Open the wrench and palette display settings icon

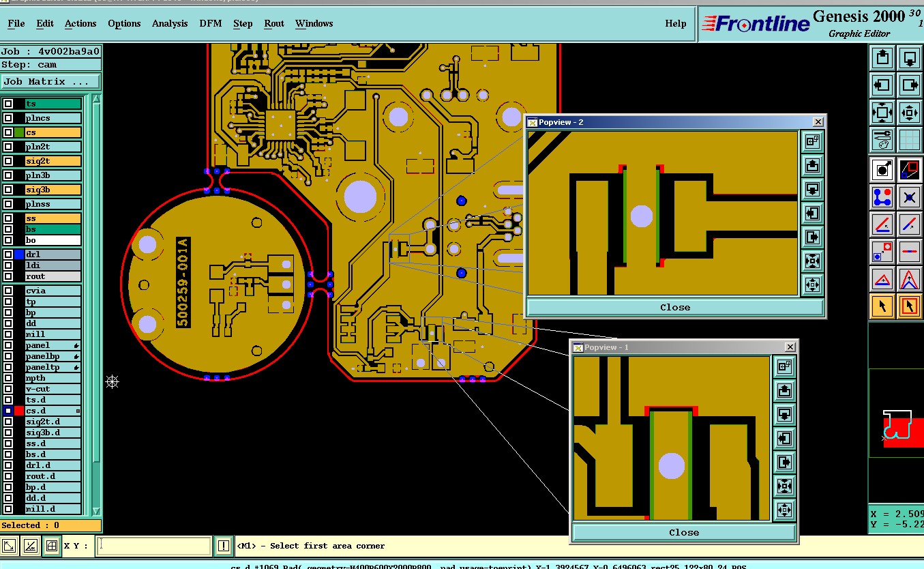pyautogui.click(x=882, y=140)
